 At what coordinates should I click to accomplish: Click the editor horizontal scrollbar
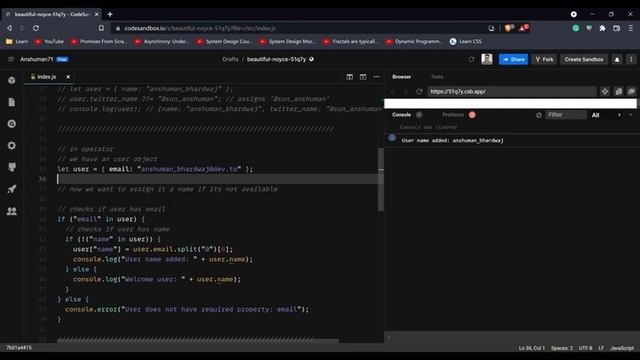pyautogui.click(x=198, y=340)
